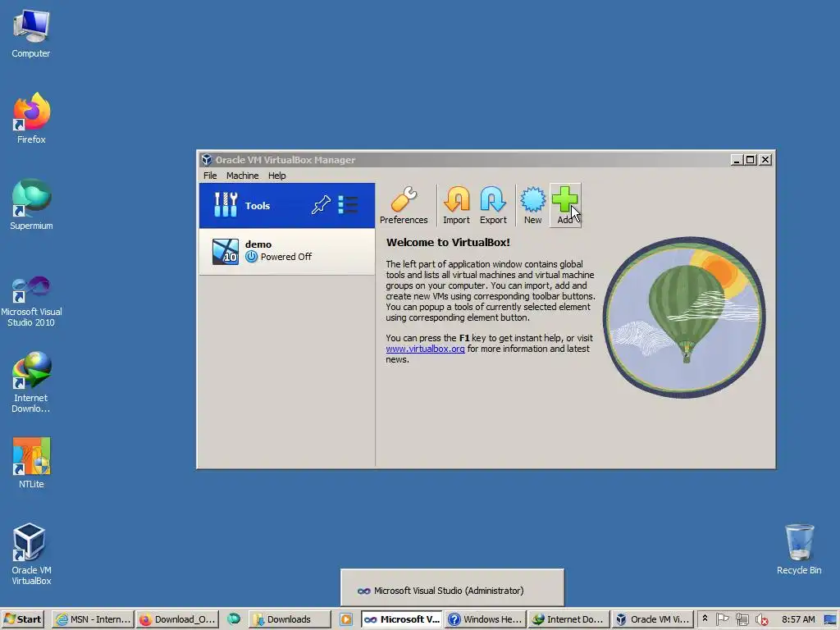
Task: Open the Machine menu
Action: pos(242,176)
